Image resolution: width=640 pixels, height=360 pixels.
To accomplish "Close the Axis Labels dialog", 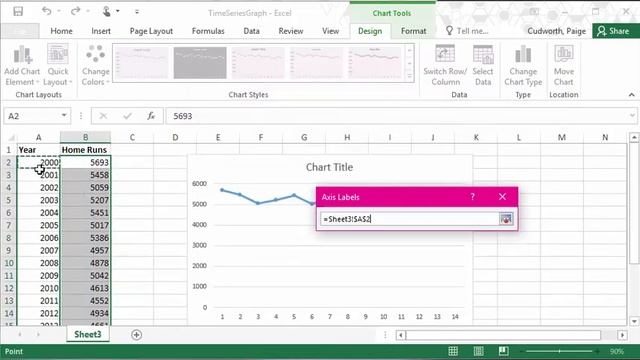I will tap(502, 197).
